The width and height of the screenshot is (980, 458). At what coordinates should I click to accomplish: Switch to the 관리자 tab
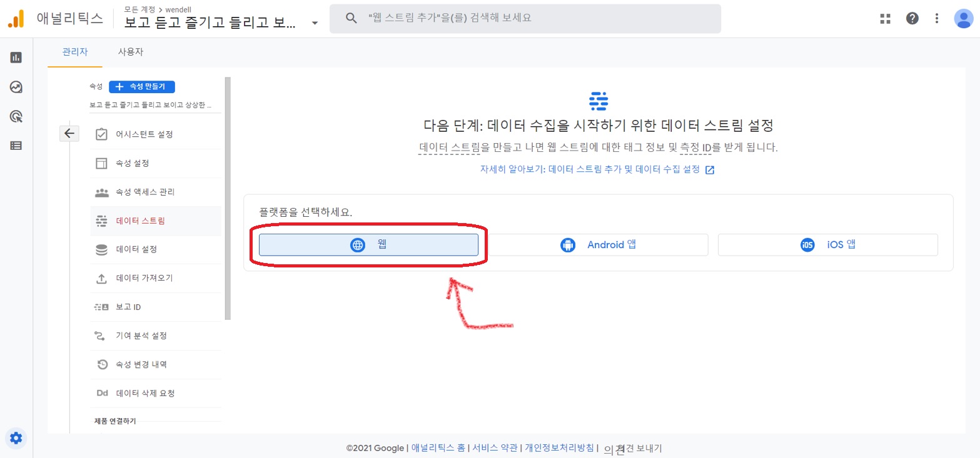74,52
